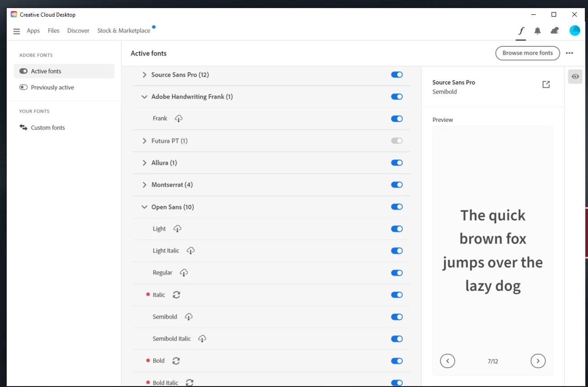Open the Discover tab
The image size is (588, 387).
(x=78, y=31)
